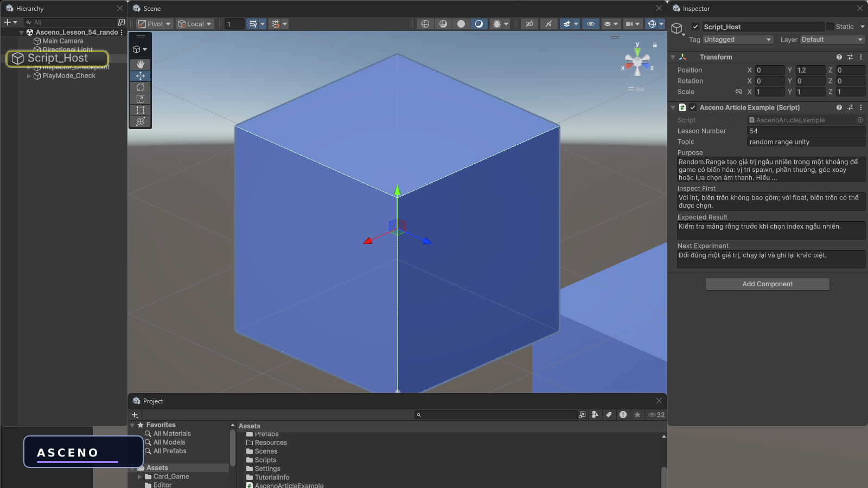Select the Scale tool
The width and height of the screenshot is (868, 488).
140,99
